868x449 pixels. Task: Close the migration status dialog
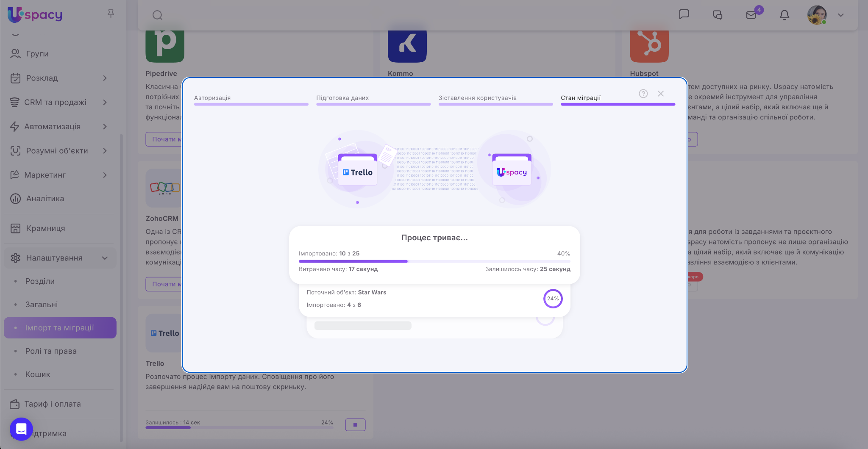(x=661, y=94)
